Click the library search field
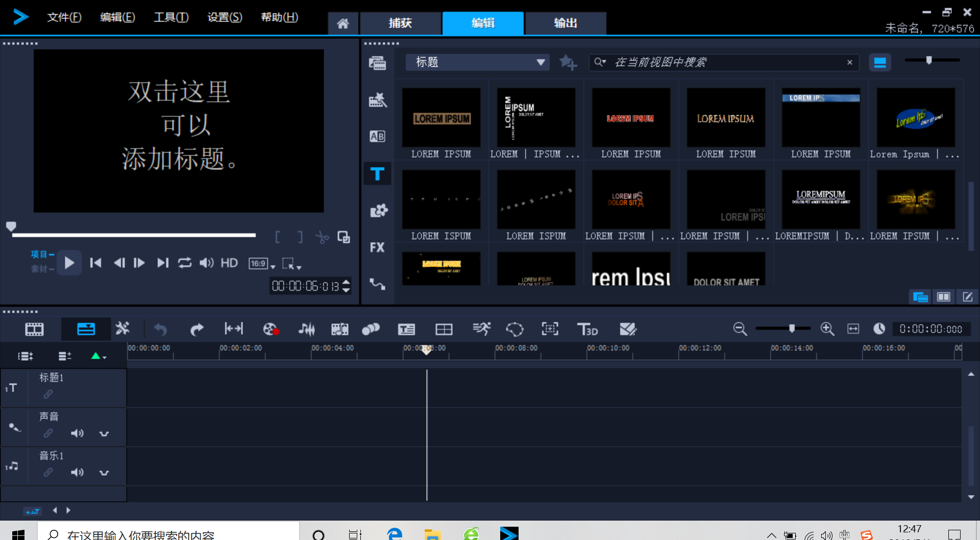 [724, 62]
